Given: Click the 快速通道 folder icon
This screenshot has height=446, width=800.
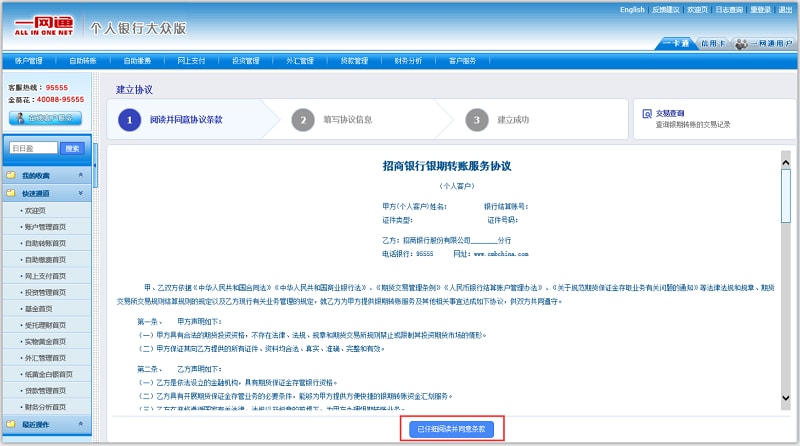Looking at the screenshot, I should [11, 193].
